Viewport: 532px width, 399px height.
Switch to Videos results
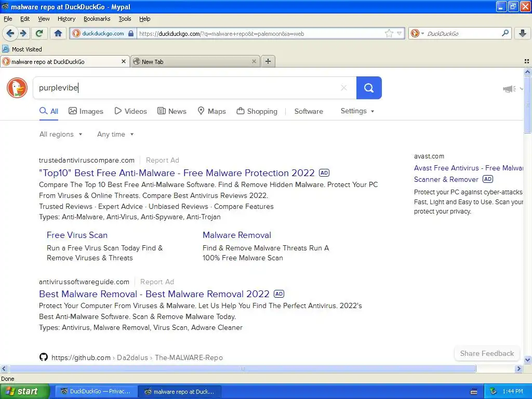coord(130,111)
